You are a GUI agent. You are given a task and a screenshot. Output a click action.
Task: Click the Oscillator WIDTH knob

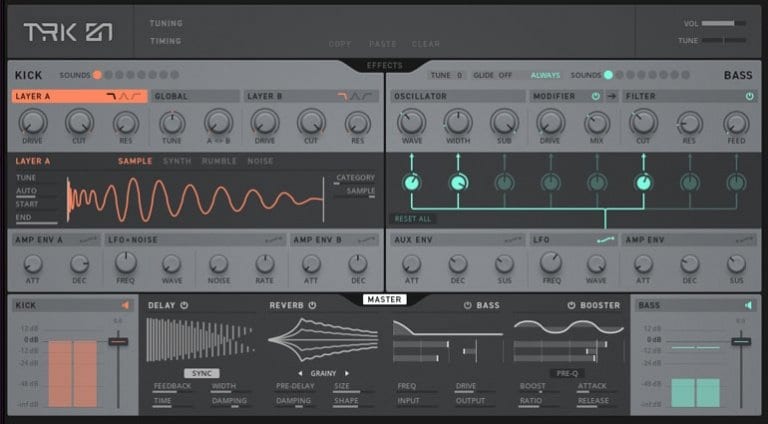(x=458, y=122)
